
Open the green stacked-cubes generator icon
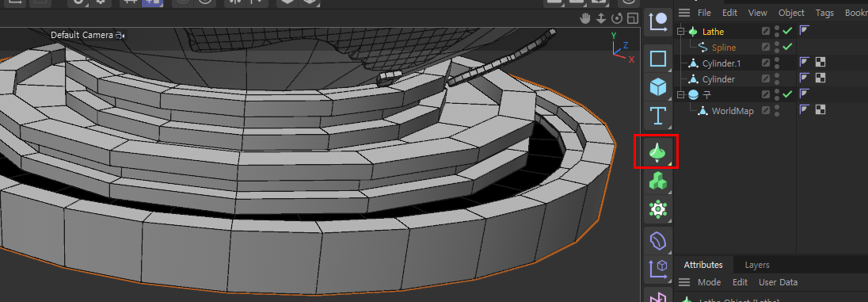(x=657, y=181)
